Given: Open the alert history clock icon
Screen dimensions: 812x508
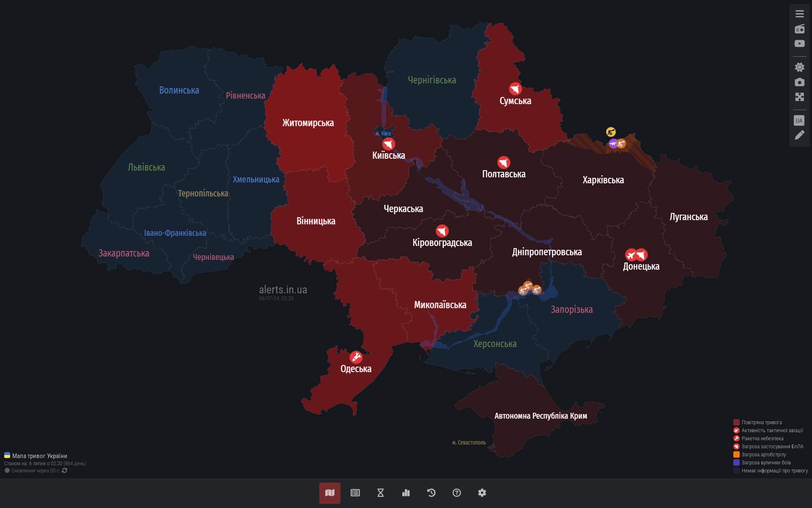Looking at the screenshot, I should tap(431, 493).
